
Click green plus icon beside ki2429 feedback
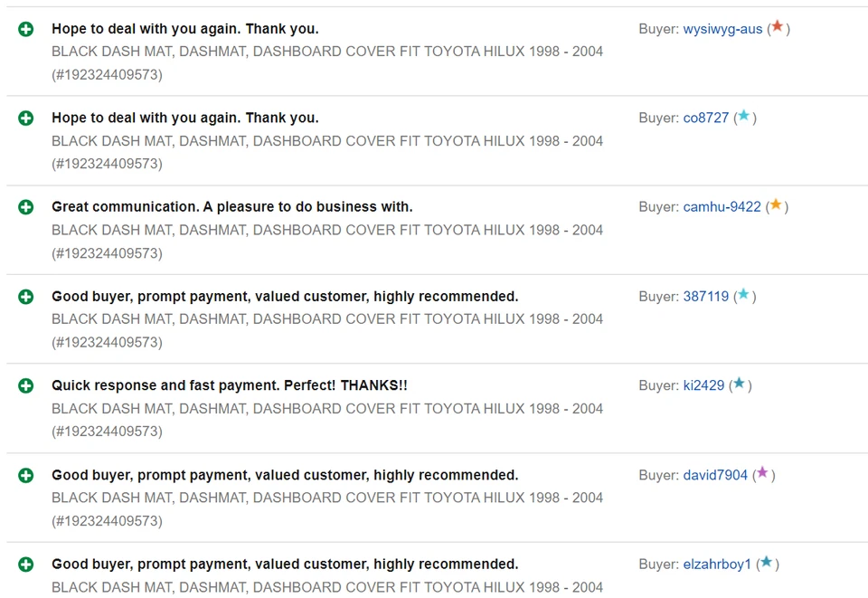[26, 385]
